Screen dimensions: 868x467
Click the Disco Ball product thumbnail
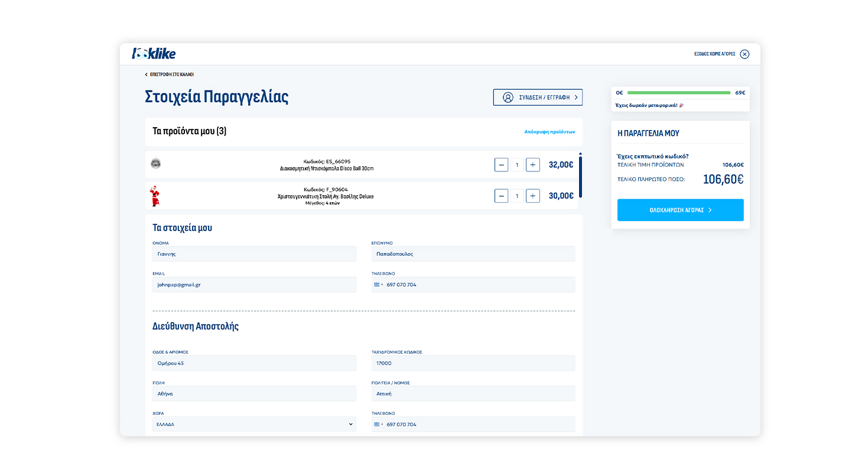(156, 164)
